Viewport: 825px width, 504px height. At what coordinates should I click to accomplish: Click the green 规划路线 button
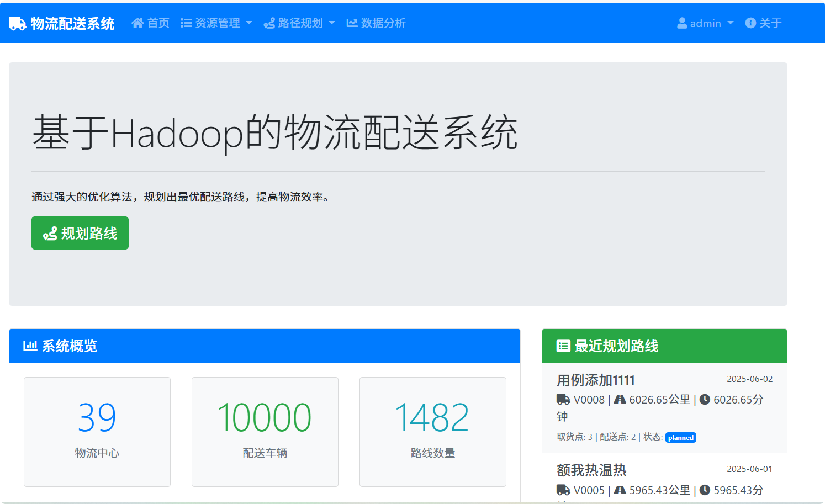point(80,233)
